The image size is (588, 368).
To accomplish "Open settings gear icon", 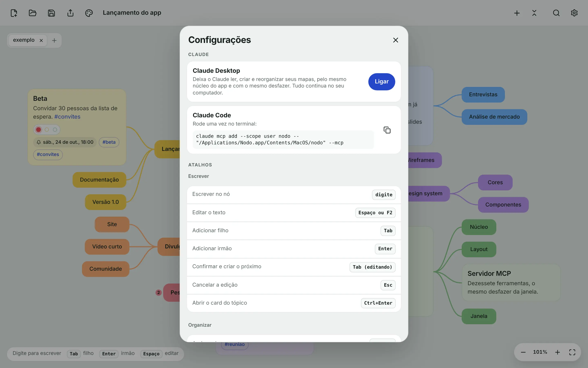I will click(574, 13).
